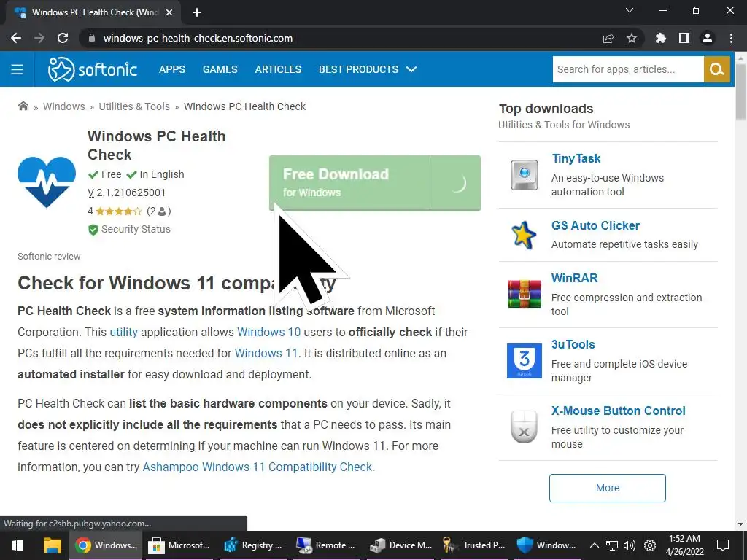Open the taskbar settings gear icon
Screen dimensions: 747x560
650,545
